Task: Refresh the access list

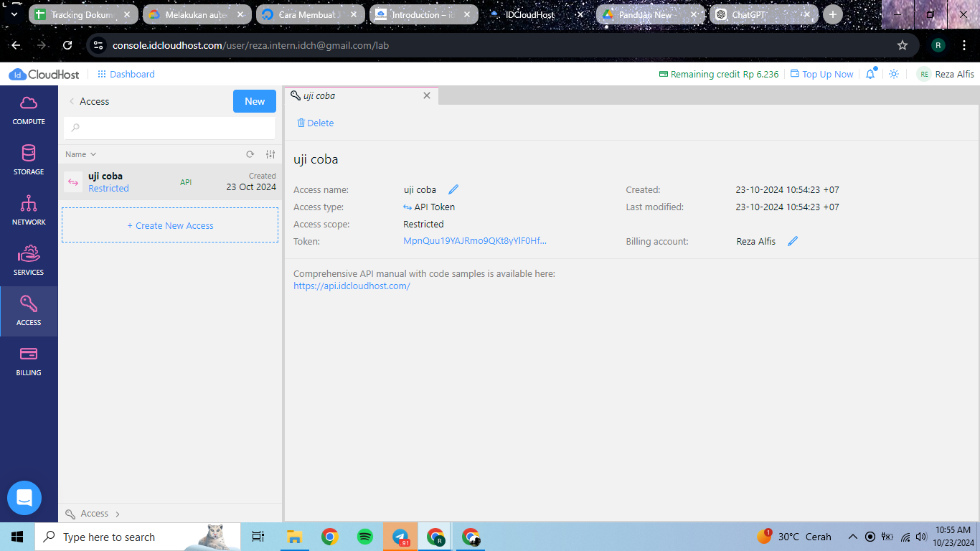Action: coord(250,154)
